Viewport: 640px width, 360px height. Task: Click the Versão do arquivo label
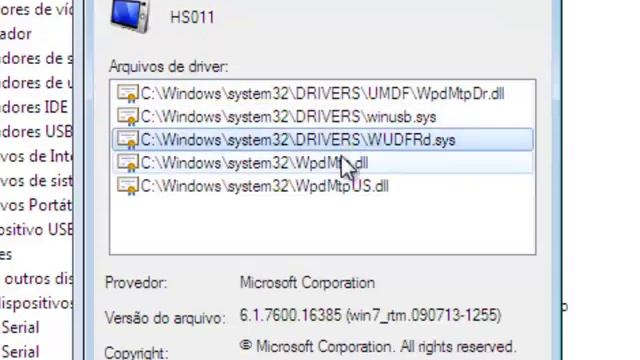pos(165,318)
